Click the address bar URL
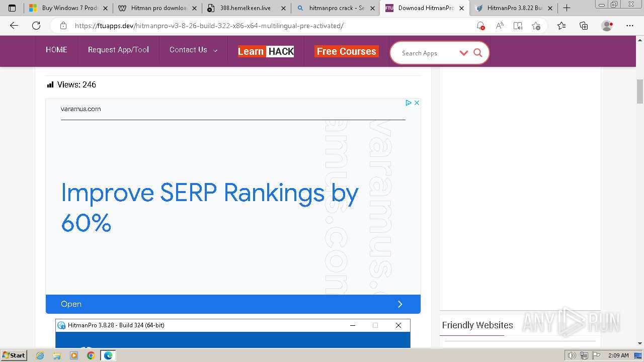The image size is (644, 362). [x=209, y=26]
